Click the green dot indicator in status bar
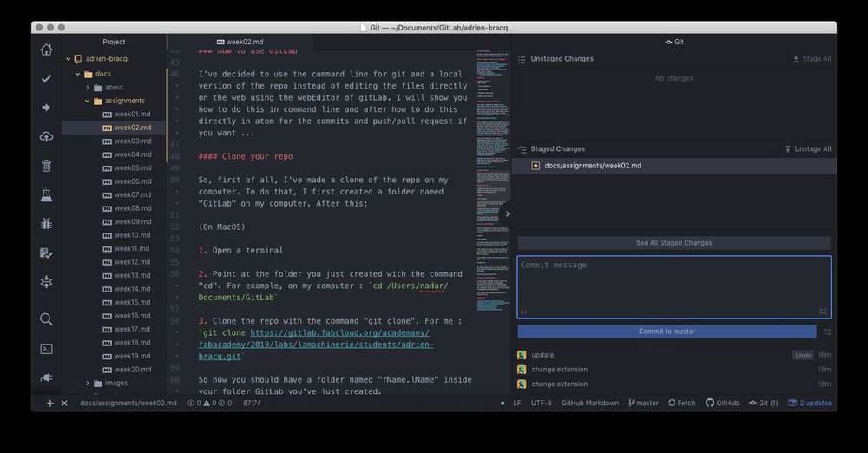 [x=503, y=404]
